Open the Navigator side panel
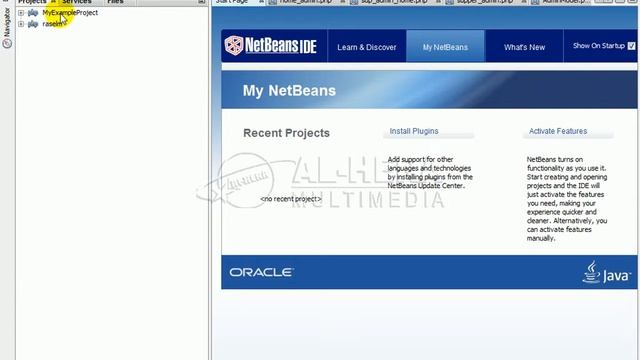Screen dimensions: 640x360 [x=7, y=28]
